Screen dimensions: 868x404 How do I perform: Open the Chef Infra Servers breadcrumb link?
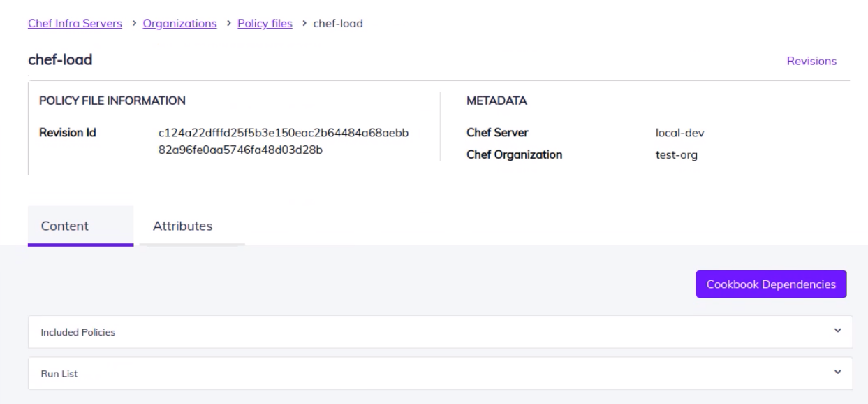click(75, 24)
